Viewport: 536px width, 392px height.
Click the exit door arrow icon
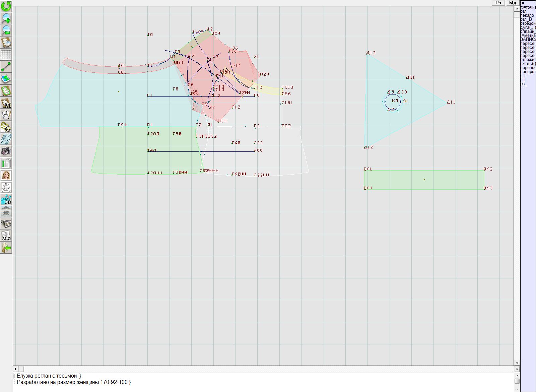tap(6, 248)
